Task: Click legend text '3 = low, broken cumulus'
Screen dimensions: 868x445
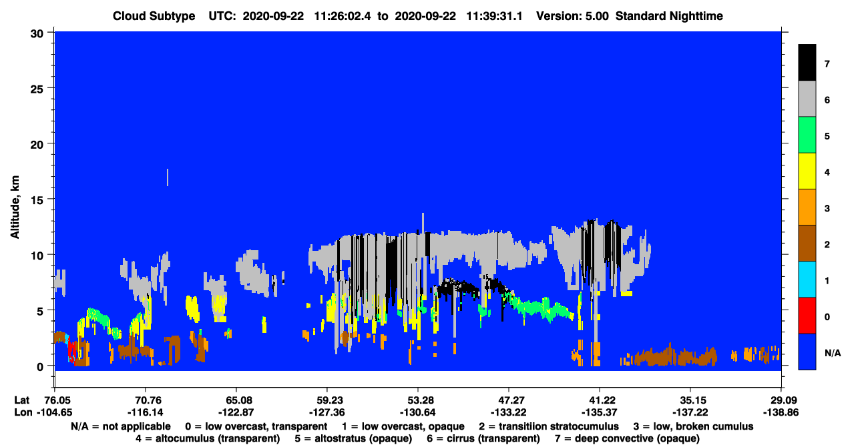Action: click(694, 426)
